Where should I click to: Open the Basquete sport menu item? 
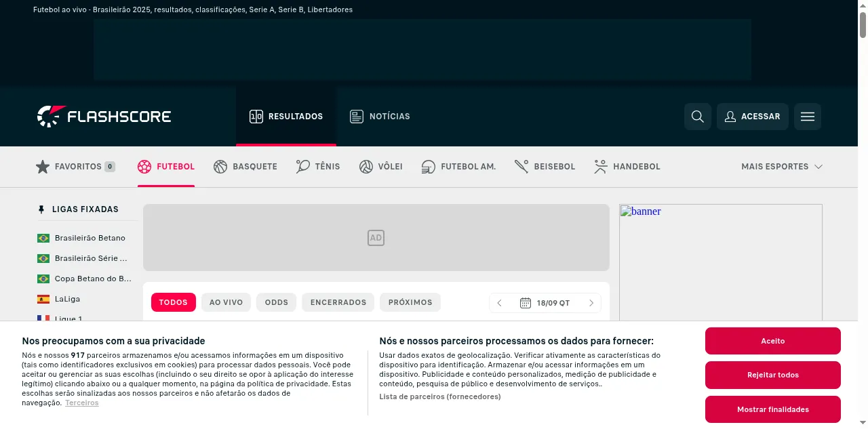245,167
